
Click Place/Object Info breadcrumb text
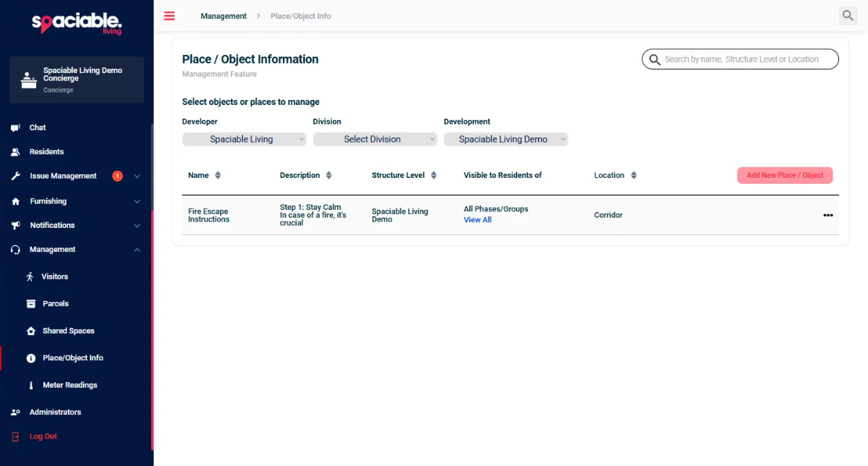pos(301,16)
